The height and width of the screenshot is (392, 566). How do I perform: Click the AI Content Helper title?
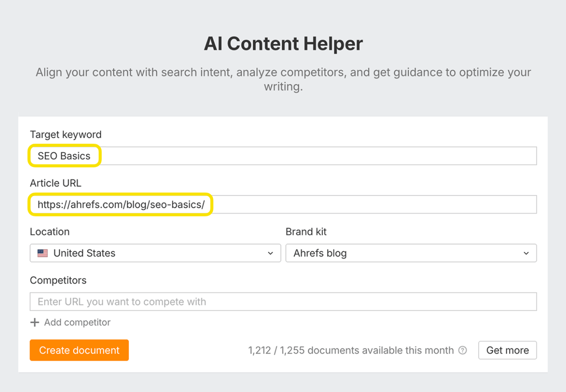pyautogui.click(x=283, y=44)
